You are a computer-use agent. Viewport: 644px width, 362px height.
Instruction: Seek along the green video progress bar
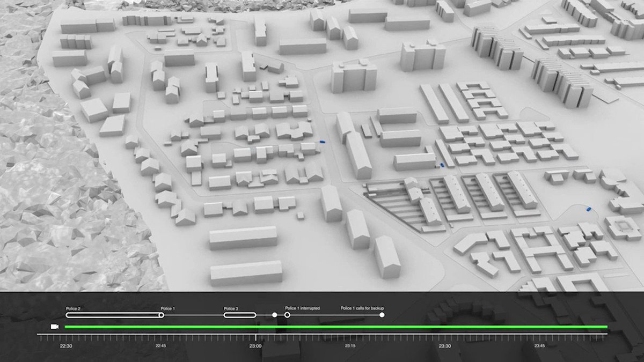coord(336,327)
